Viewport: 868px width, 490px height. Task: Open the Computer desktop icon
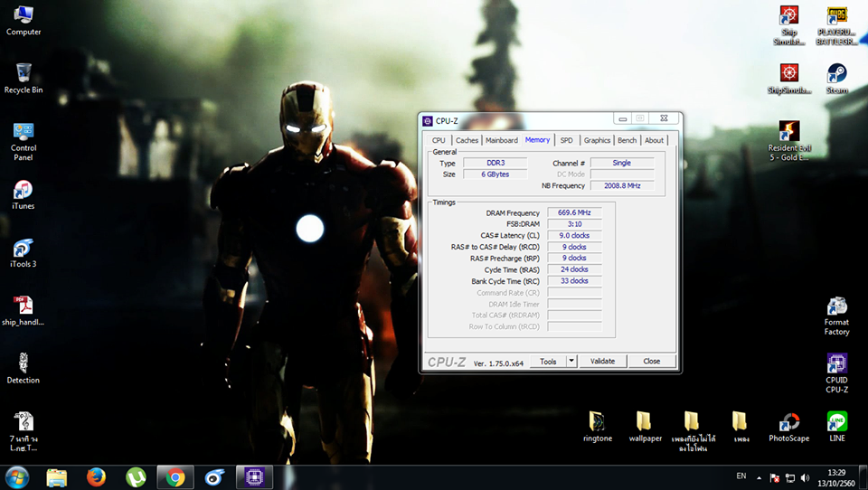[24, 21]
